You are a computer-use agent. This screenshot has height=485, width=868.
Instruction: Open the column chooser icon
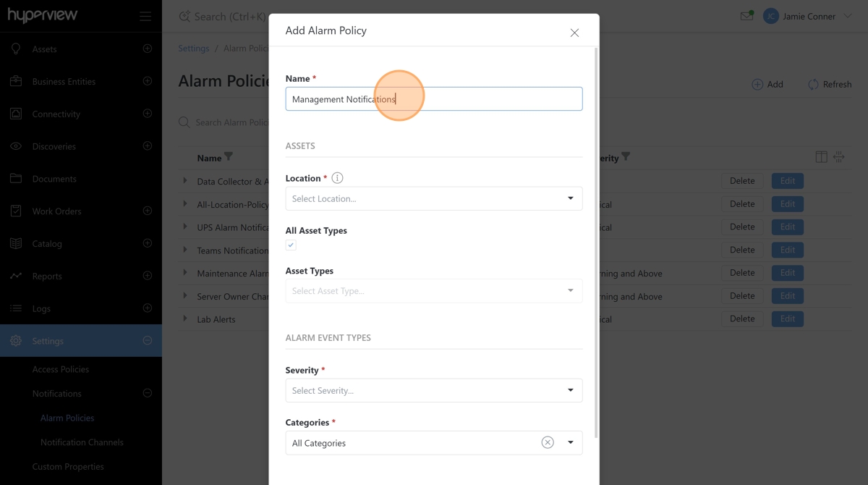point(821,157)
